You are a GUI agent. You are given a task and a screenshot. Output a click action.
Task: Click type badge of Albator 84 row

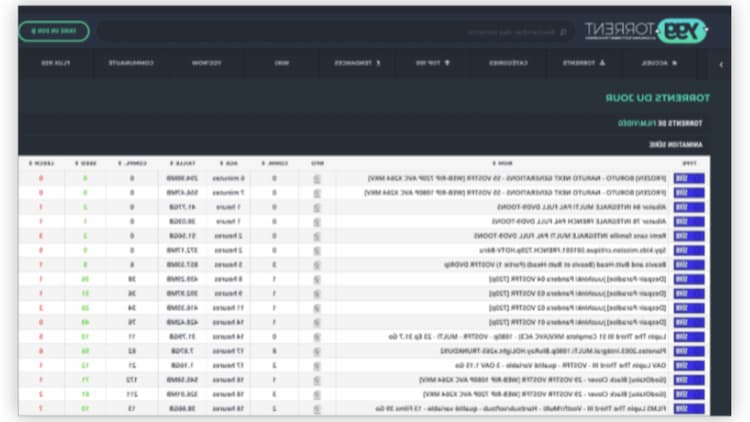click(x=689, y=207)
